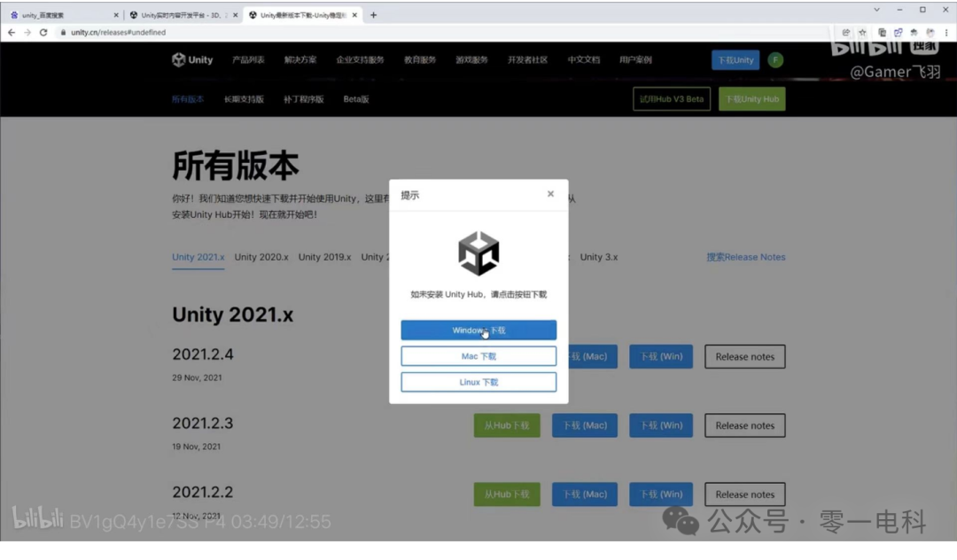Open Release notes for 2021.2.4

coord(744,356)
